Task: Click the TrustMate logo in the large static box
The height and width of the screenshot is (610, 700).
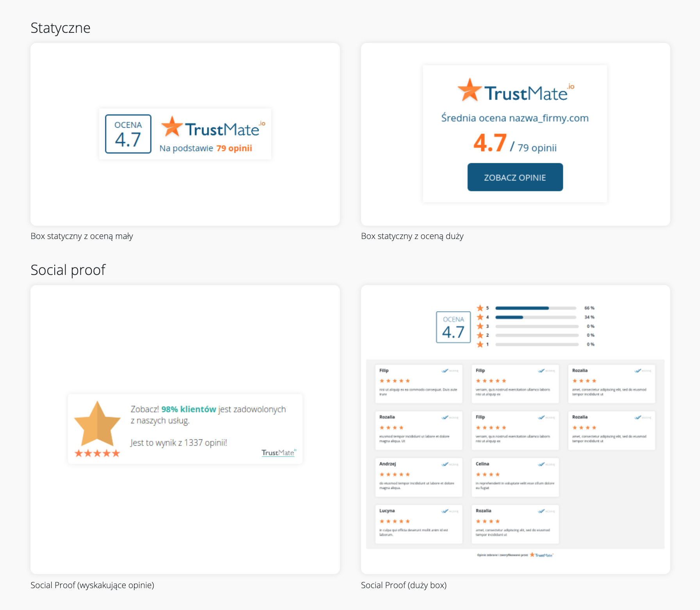Action: tap(516, 91)
